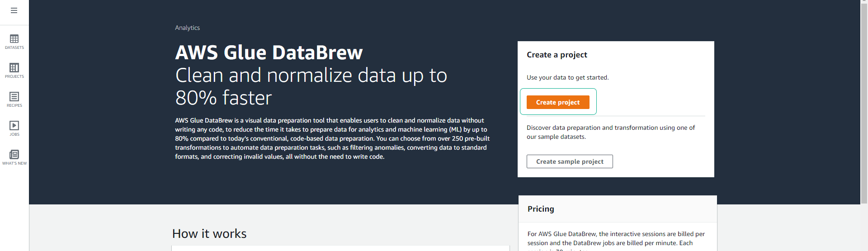This screenshot has height=251, width=868.
Task: Click the orange Create project button
Action: click(x=558, y=102)
